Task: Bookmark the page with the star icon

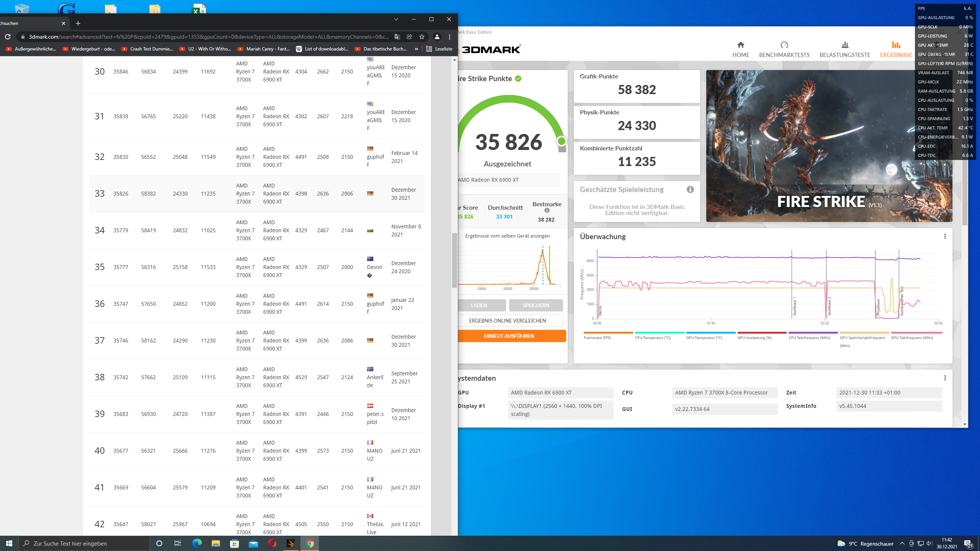Action: coord(421,37)
